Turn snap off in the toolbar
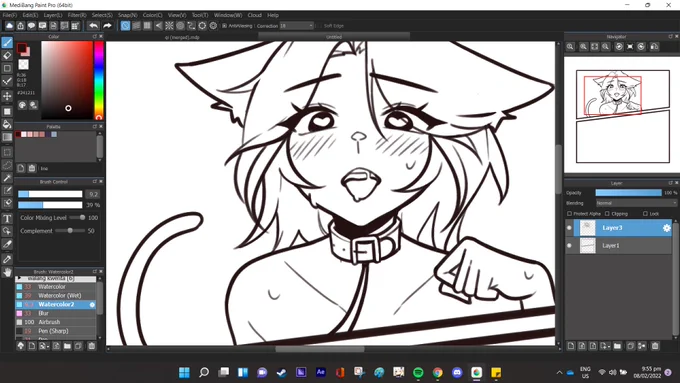Viewport: 680px width, 383px height. pos(125,26)
